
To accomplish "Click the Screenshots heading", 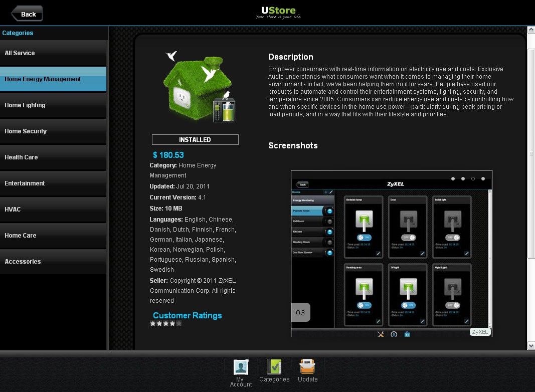I will tap(293, 146).
